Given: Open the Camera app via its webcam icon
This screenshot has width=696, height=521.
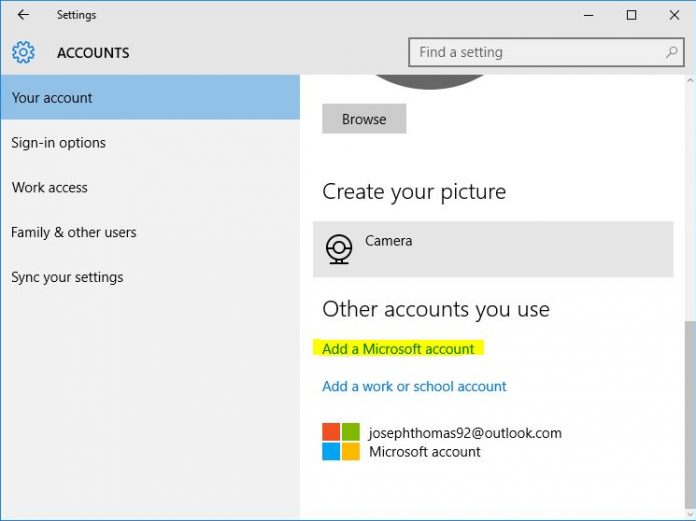Looking at the screenshot, I should coord(340,248).
